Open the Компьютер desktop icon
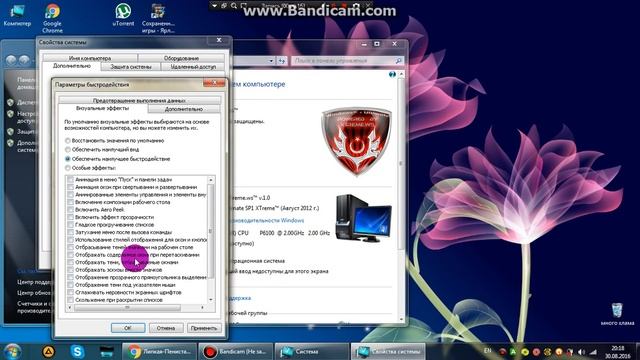This screenshot has height=360, width=640. coord(17,15)
